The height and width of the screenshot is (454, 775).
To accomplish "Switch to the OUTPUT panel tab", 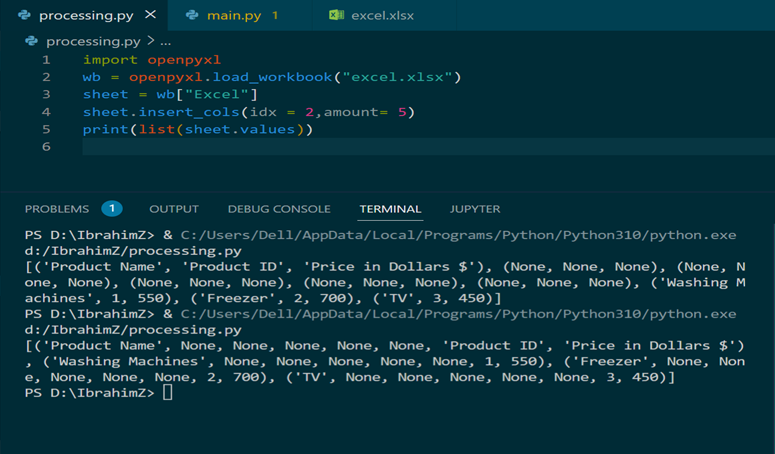I will [x=174, y=209].
